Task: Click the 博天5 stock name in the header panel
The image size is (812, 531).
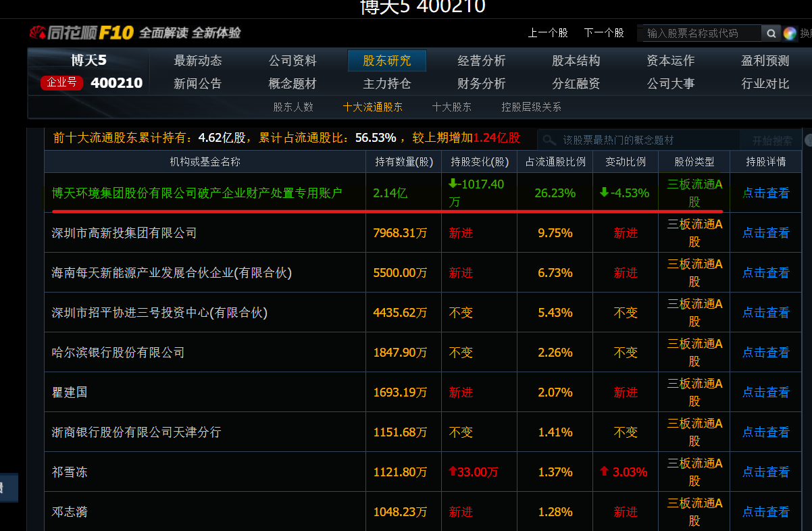Action: pos(89,60)
